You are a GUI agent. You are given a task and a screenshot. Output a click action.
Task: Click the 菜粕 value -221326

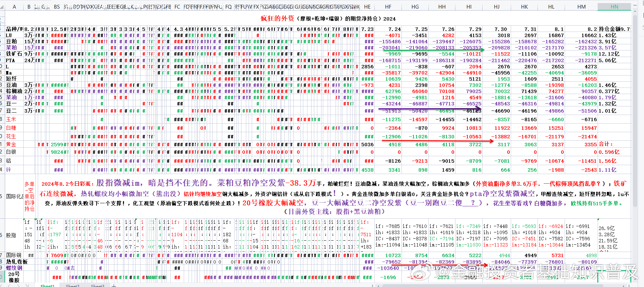tap(586, 48)
